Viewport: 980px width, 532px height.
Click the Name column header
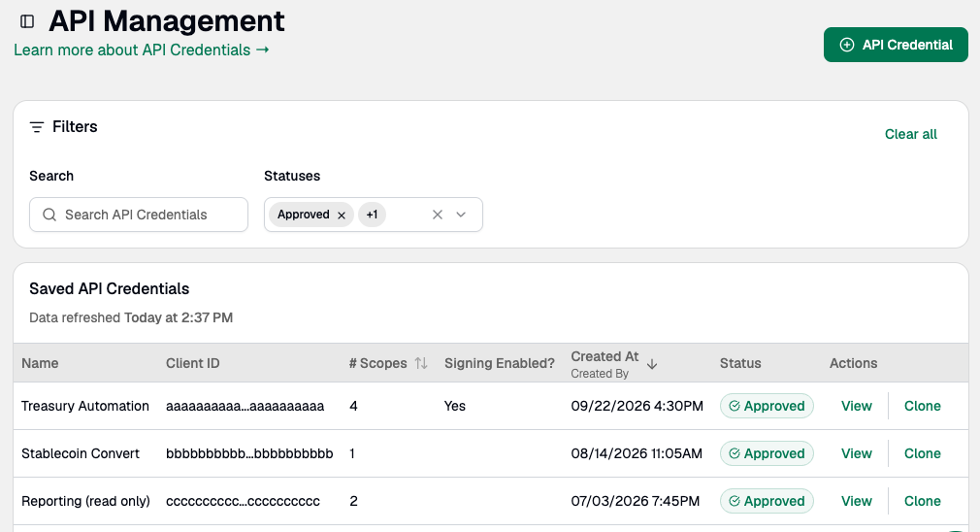40,363
